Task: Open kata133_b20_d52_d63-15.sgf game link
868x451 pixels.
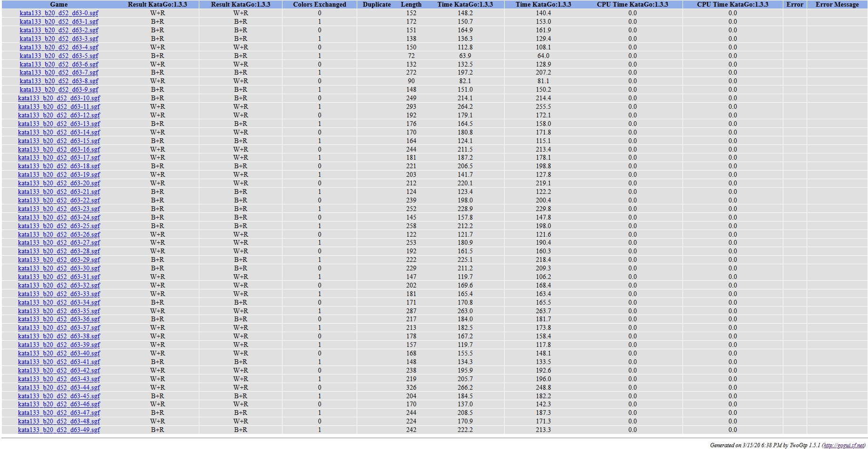Action: point(59,141)
